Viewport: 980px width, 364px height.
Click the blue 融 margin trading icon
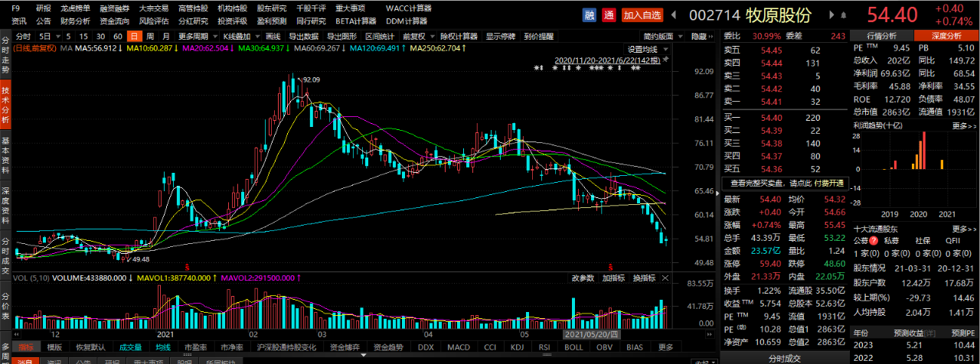coord(590,15)
